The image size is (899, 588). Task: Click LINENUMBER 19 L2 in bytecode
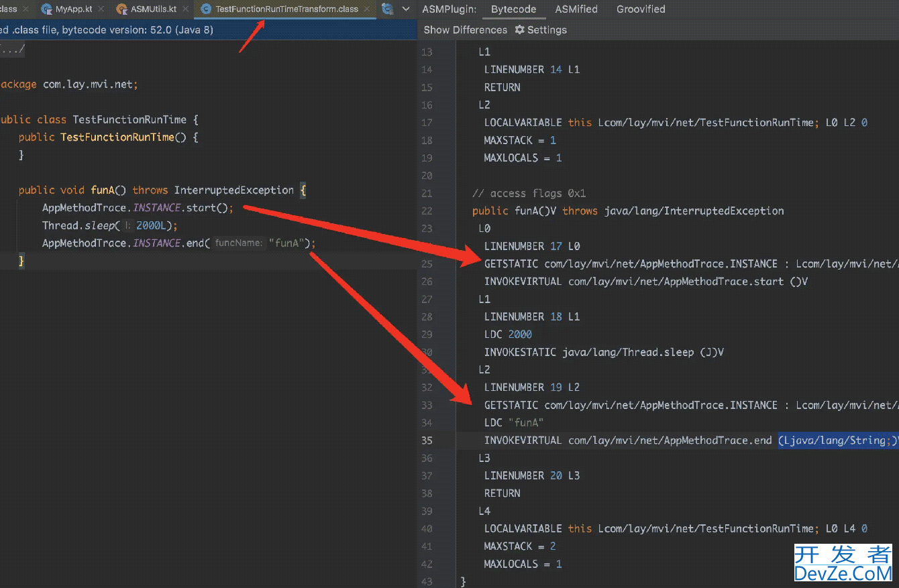coord(532,387)
